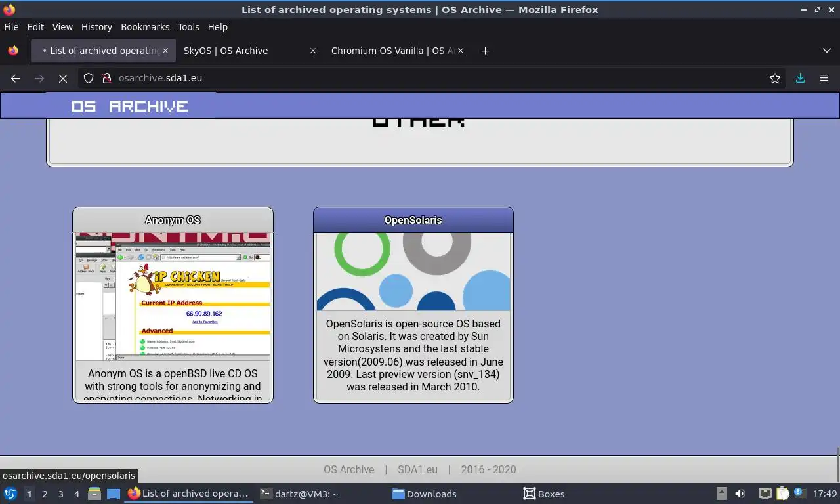Open Firefox View pinned icon in tab strip
The height and width of the screenshot is (504, 840).
click(x=13, y=51)
